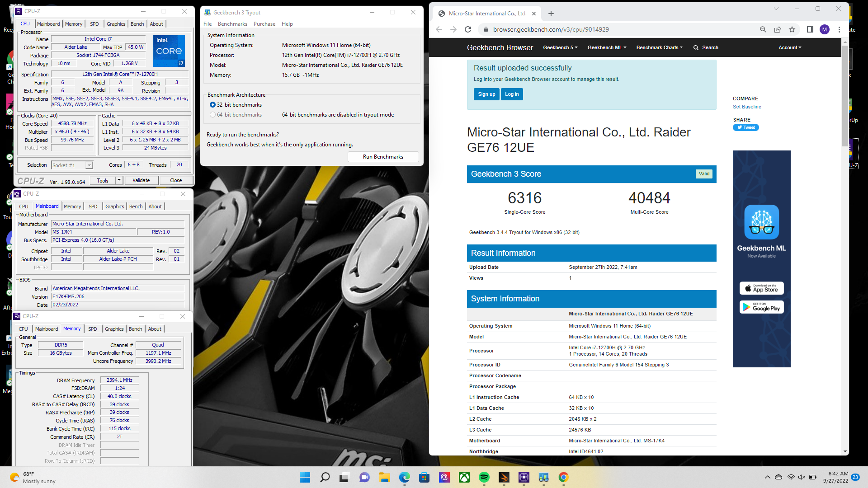868x488 pixels.
Task: Switch to SPD tab in top CPU-Z window
Action: 94,24
